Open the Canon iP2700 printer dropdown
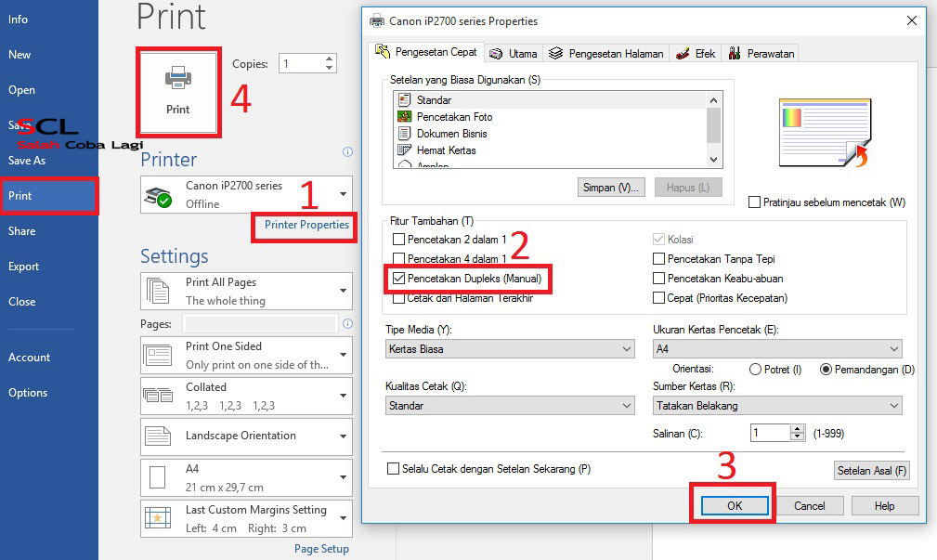This screenshot has height=560, width=937. click(246, 194)
